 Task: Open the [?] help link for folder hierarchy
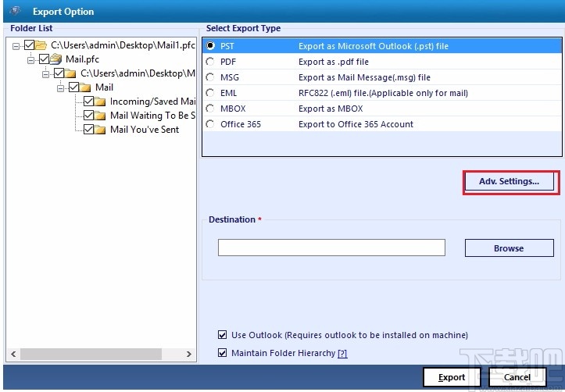click(x=343, y=353)
